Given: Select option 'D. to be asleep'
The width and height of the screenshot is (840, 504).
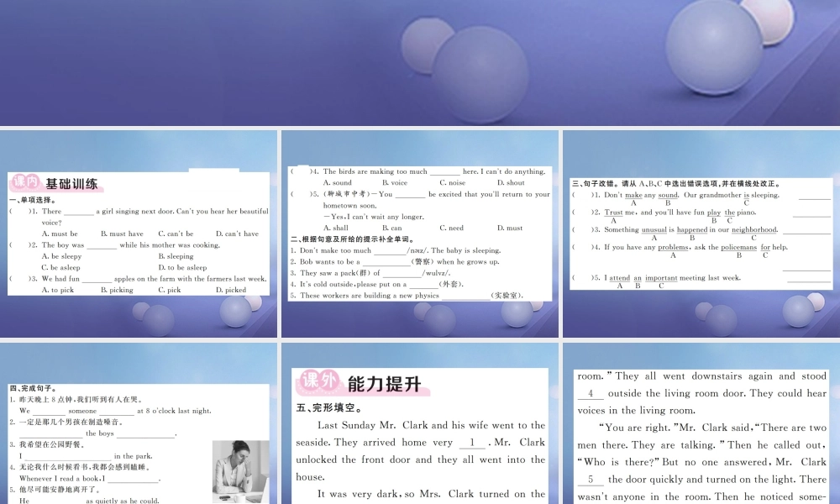Looking at the screenshot, I should click(x=182, y=267).
